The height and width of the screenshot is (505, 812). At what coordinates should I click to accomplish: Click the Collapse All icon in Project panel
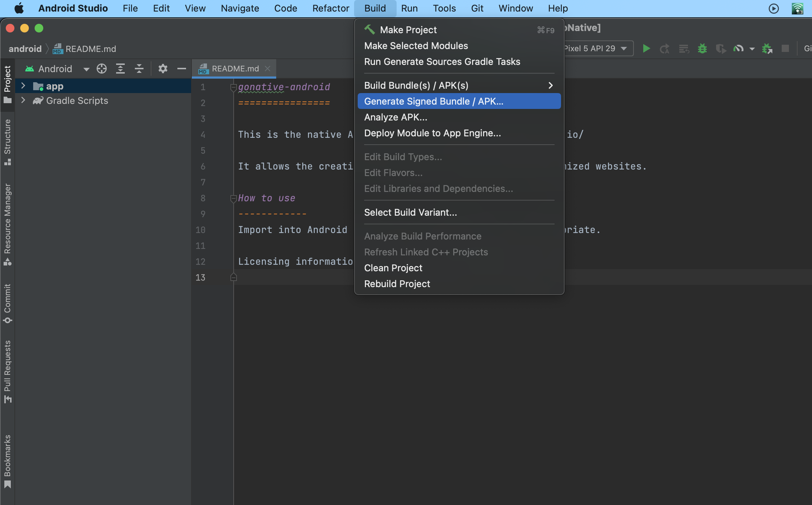(x=139, y=69)
